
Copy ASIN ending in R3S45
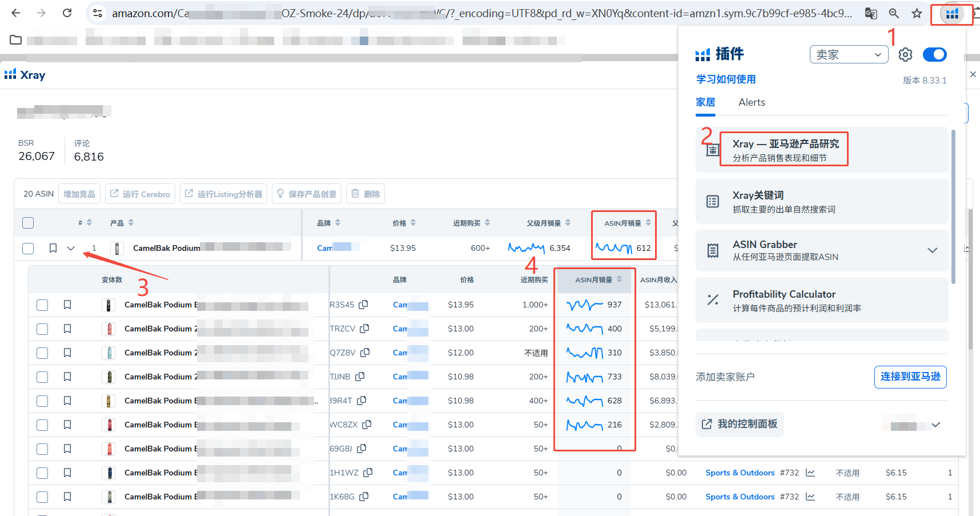(363, 305)
